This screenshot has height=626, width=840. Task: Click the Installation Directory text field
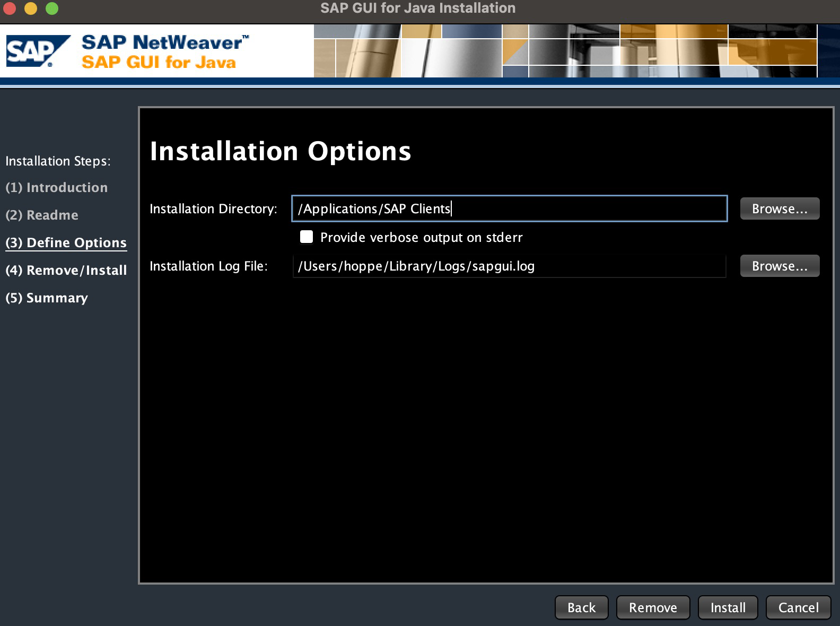[509, 208]
